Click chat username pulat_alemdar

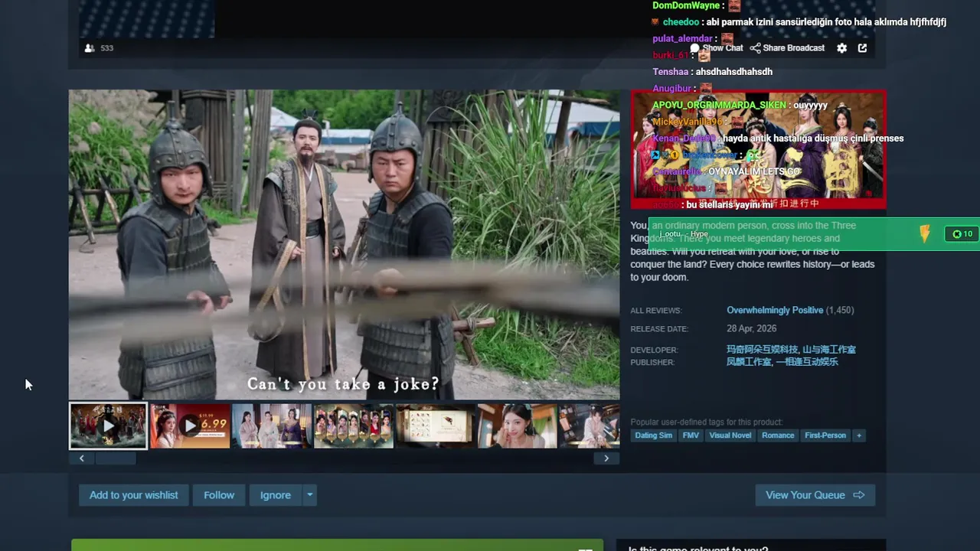coord(683,39)
